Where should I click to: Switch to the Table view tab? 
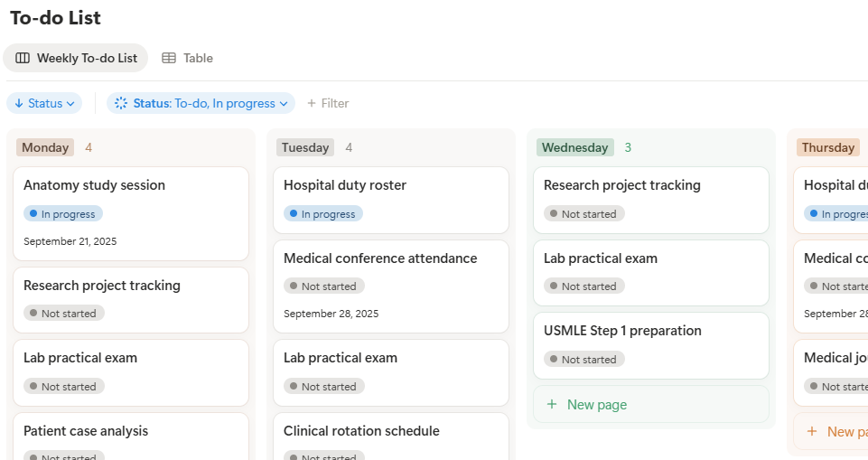coord(188,58)
